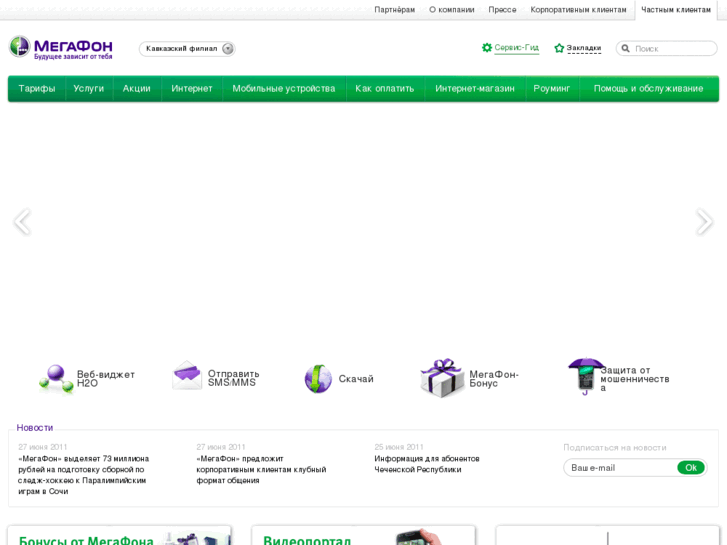
Task: Open news about club format for corporate clients
Action: click(x=261, y=469)
